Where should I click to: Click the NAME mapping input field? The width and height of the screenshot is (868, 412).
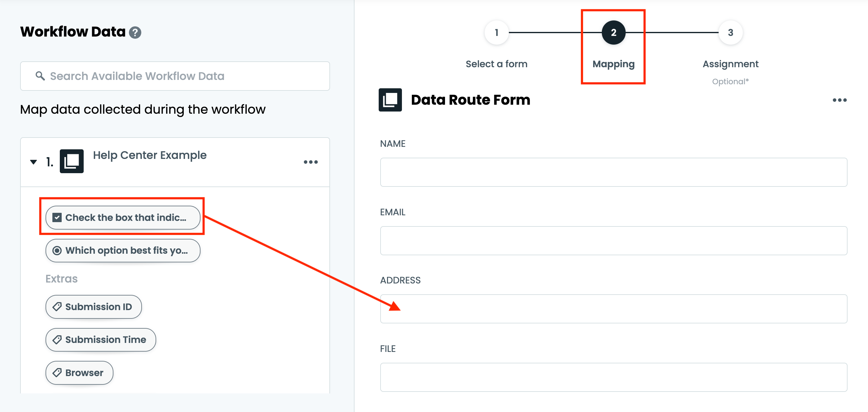(x=613, y=172)
